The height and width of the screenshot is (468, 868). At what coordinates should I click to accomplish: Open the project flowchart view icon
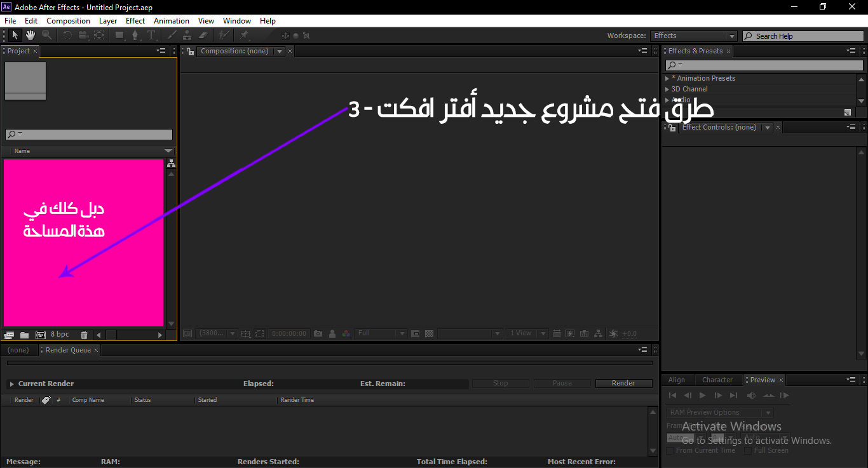[170, 163]
